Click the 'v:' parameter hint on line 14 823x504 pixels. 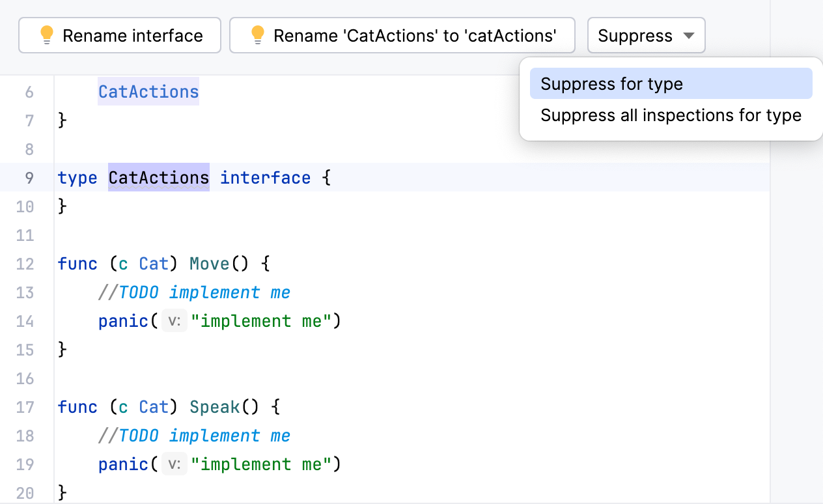coord(173,321)
